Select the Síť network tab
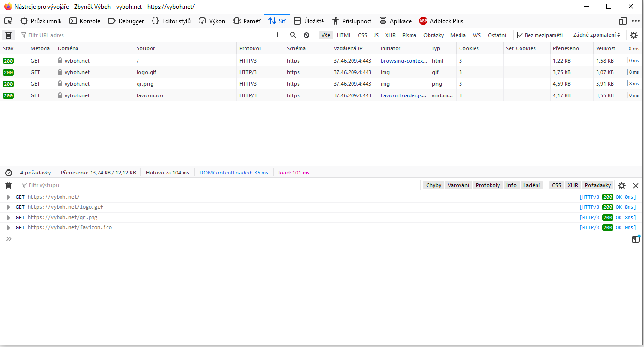This screenshot has width=644, height=347. pos(277,21)
